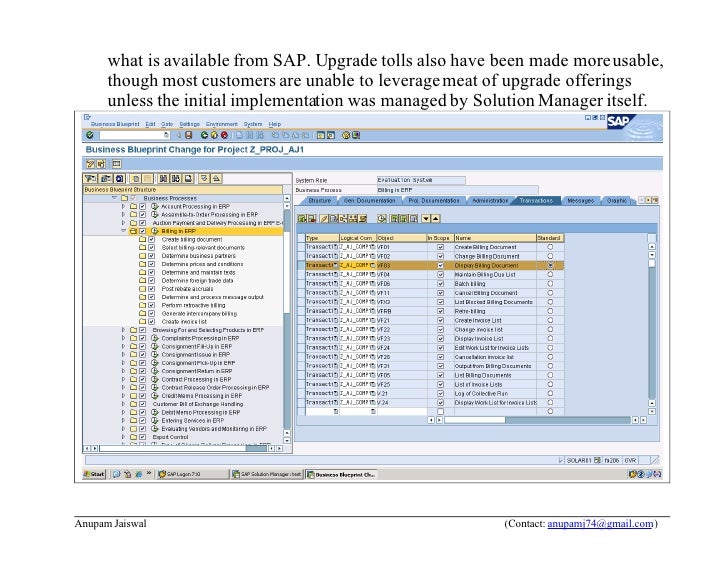Toggle In Scope checkbox for Retro-billing row
This screenshot has height=563, width=728.
441,311
